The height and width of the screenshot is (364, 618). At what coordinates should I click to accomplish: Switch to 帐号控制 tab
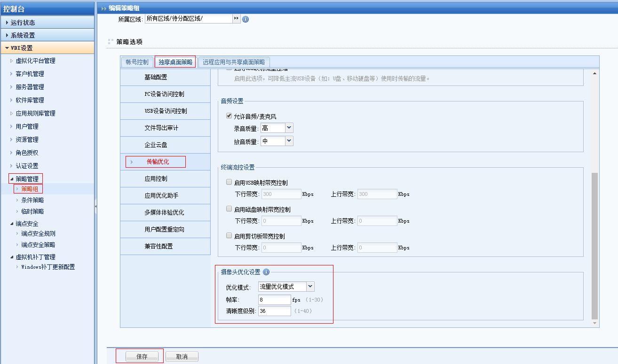(x=137, y=62)
